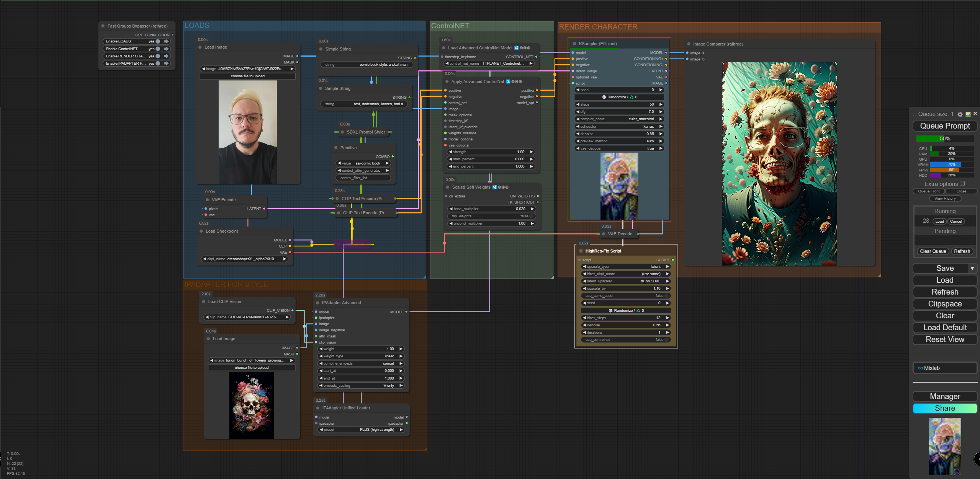Click the blue badge icon on Apply Advanced ControlNet
This screenshot has height=479, width=980.
pos(508,82)
